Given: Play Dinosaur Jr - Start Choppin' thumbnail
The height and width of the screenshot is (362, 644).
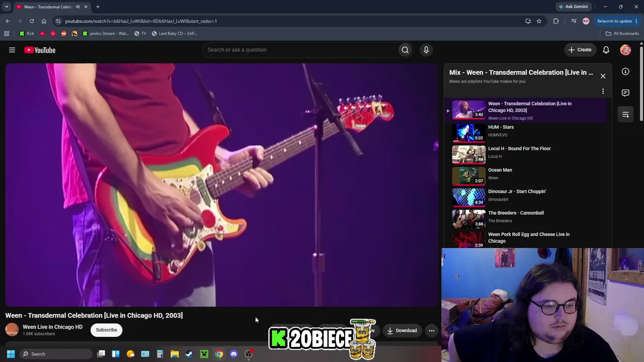Looking at the screenshot, I should click(x=468, y=197).
